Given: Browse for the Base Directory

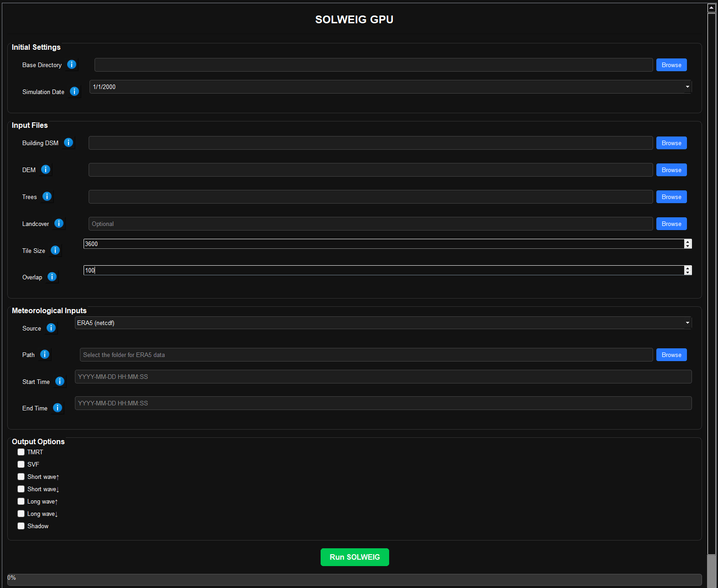Looking at the screenshot, I should point(671,65).
